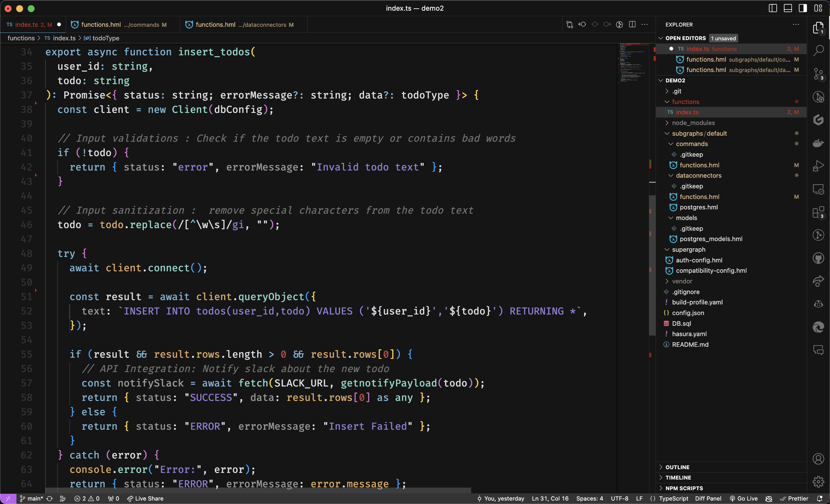The image size is (830, 504).
Task: Click the Open Changes compare icon
Action: 569,24
